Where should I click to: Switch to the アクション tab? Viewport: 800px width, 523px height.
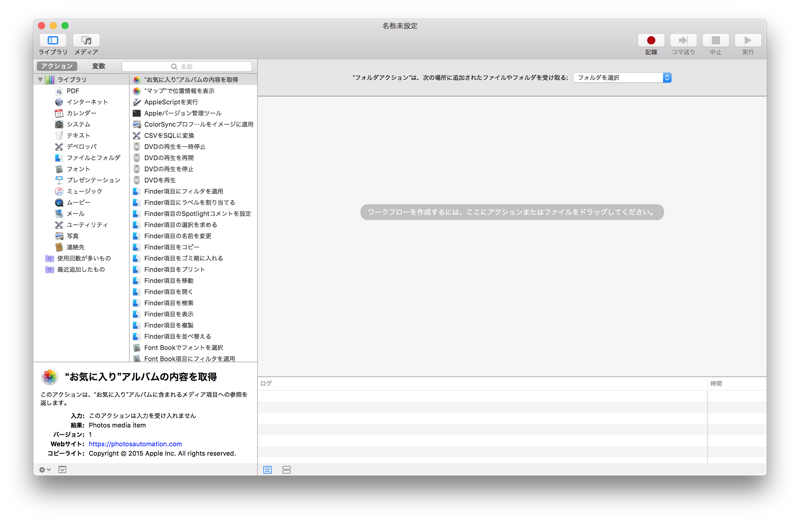tap(57, 66)
